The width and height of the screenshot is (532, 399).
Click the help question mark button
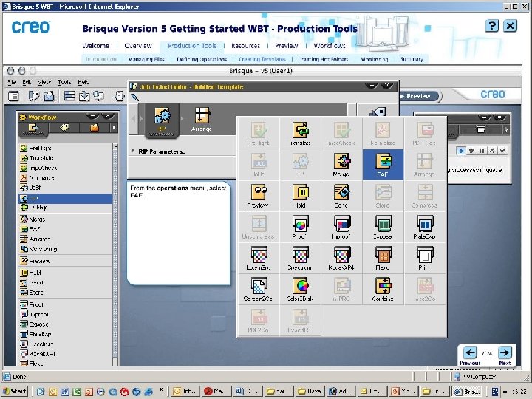(x=492, y=26)
